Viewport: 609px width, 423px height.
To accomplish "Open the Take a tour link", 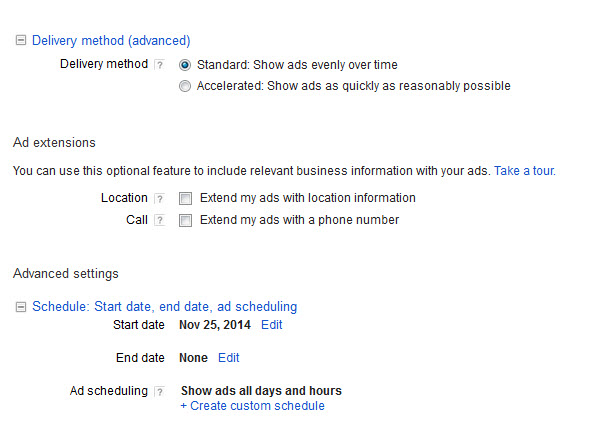I will click(525, 171).
